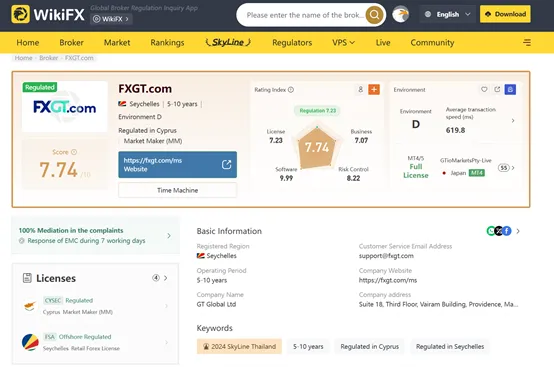Image resolution: width=554 pixels, height=367 pixels.
Task: Click the support@fxgt.com email address
Action: click(x=386, y=256)
